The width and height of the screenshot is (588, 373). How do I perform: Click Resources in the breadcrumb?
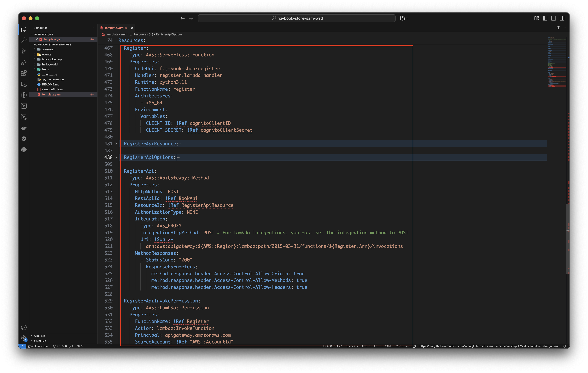tap(140, 34)
